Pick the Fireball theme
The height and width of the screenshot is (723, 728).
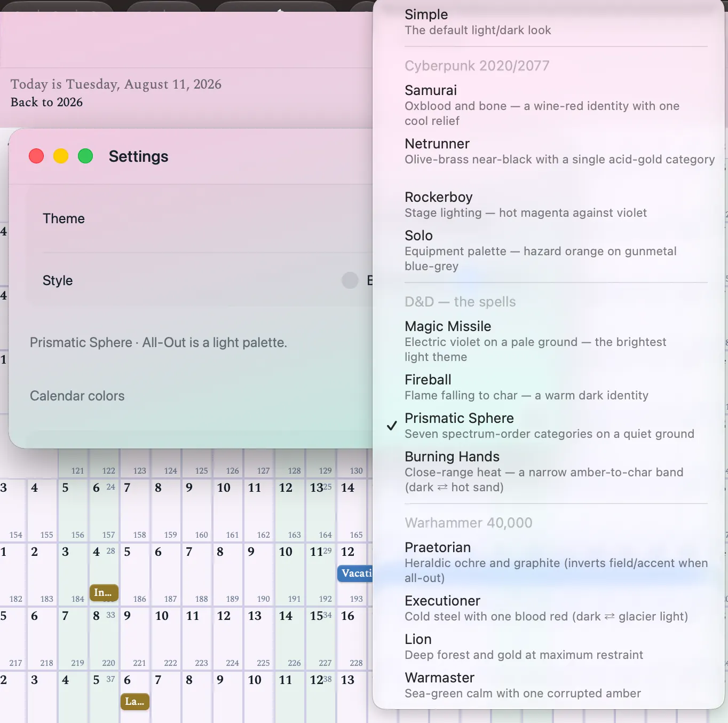click(x=549, y=387)
